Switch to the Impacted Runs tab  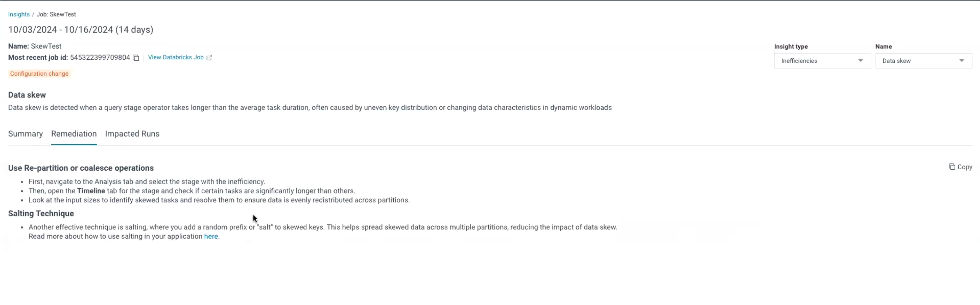coord(132,134)
